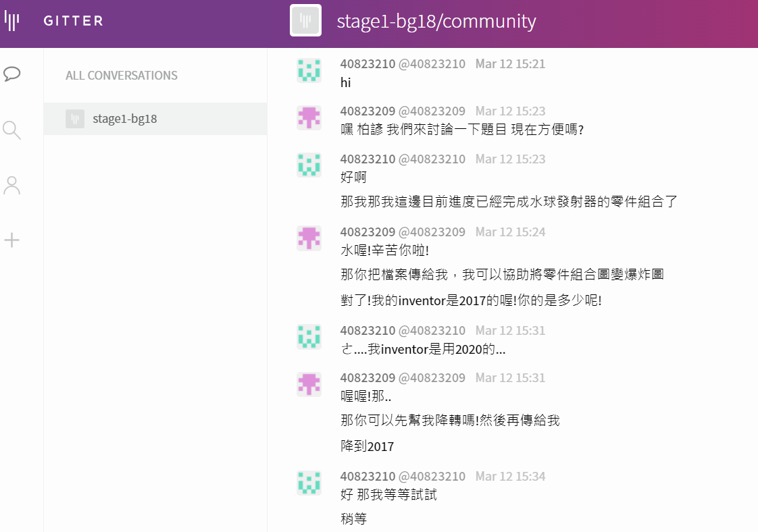This screenshot has width=758, height=532.
Task: Click green avatar at Mar 12 15:31 message
Action: (x=309, y=337)
